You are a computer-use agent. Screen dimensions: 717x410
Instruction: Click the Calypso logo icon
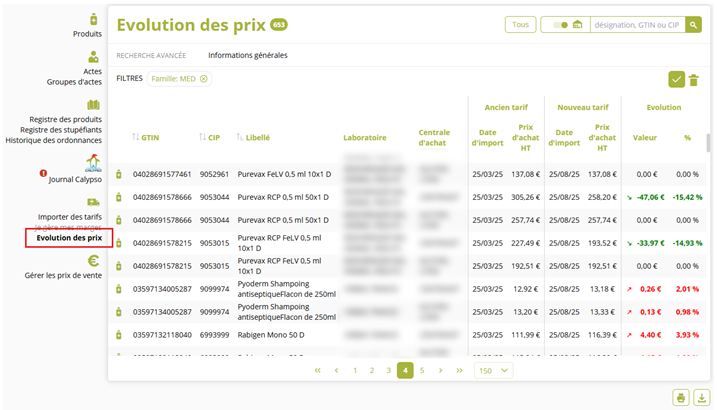[93, 163]
